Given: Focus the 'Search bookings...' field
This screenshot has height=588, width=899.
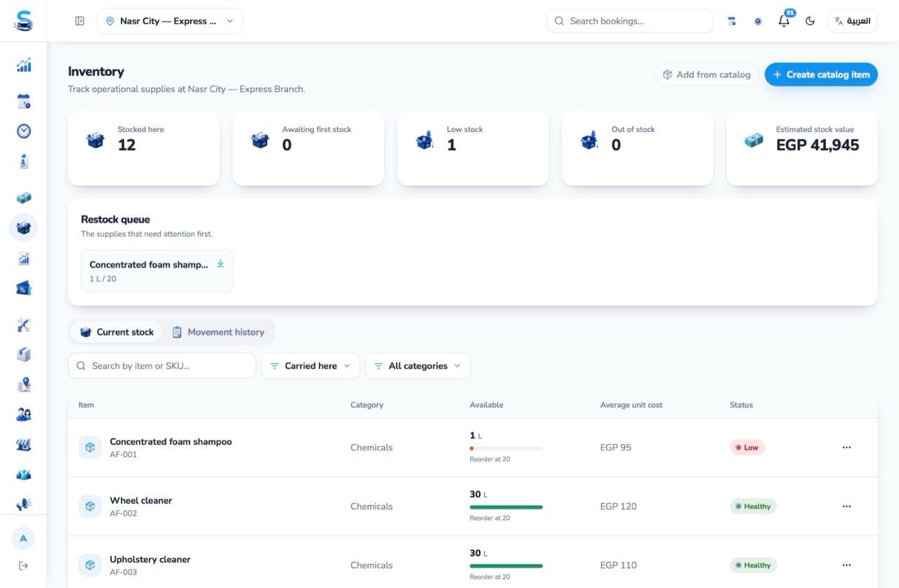Looking at the screenshot, I should pyautogui.click(x=630, y=21).
